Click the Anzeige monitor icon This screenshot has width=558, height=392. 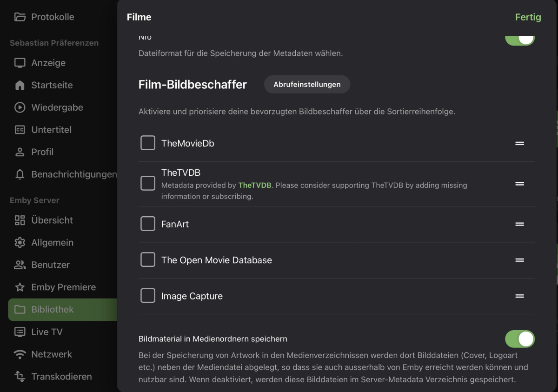pos(20,63)
